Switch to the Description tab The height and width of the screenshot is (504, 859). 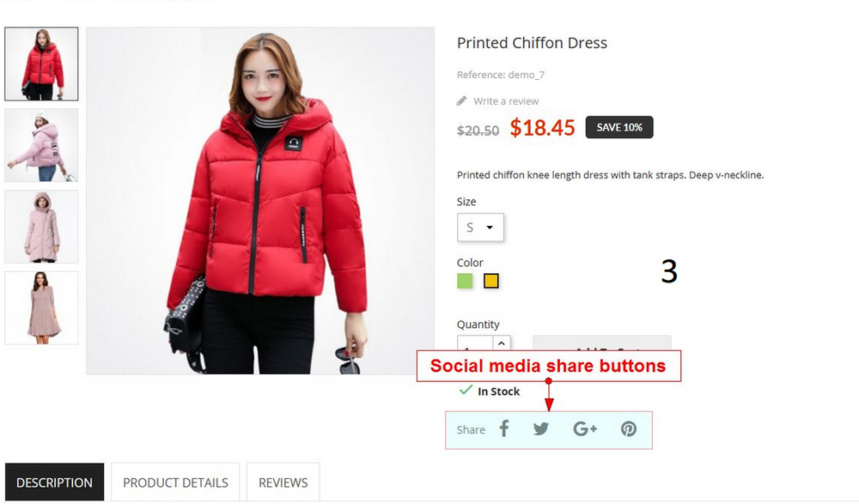click(54, 482)
